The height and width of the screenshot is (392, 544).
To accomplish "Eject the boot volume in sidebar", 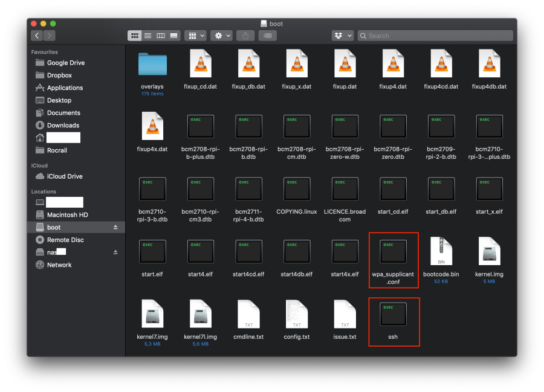I will (115, 227).
